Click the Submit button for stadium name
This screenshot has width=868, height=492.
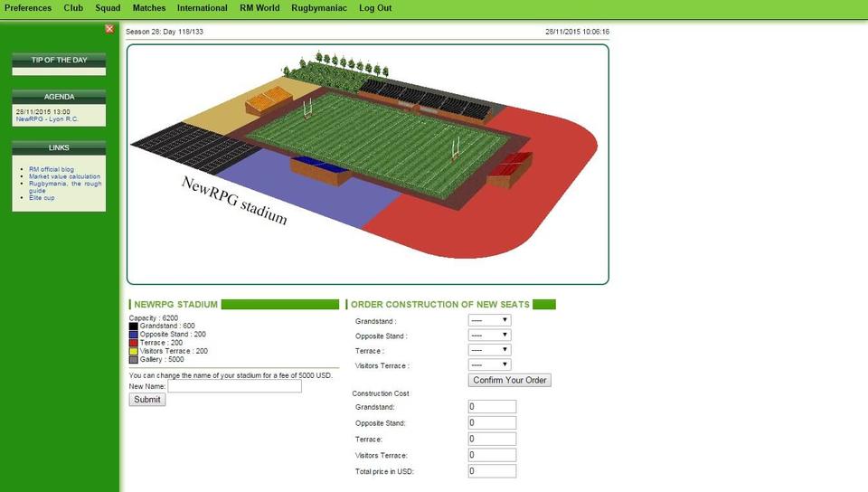147,400
